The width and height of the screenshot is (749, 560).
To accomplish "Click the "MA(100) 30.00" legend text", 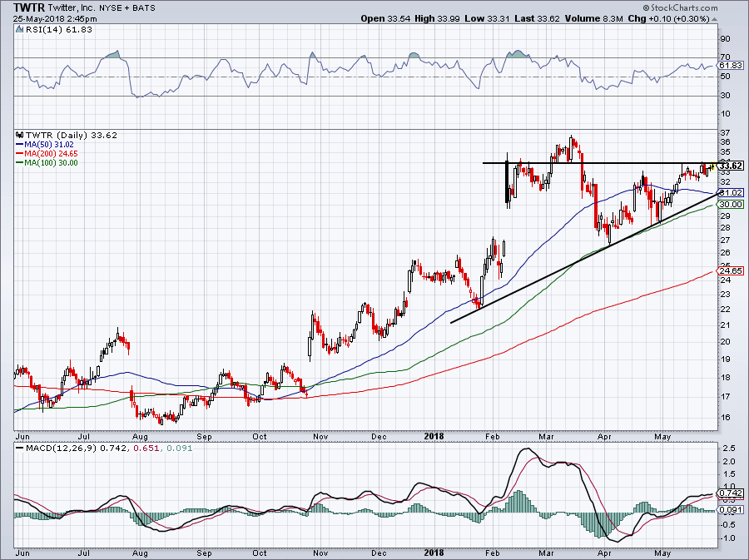I will pyautogui.click(x=51, y=162).
